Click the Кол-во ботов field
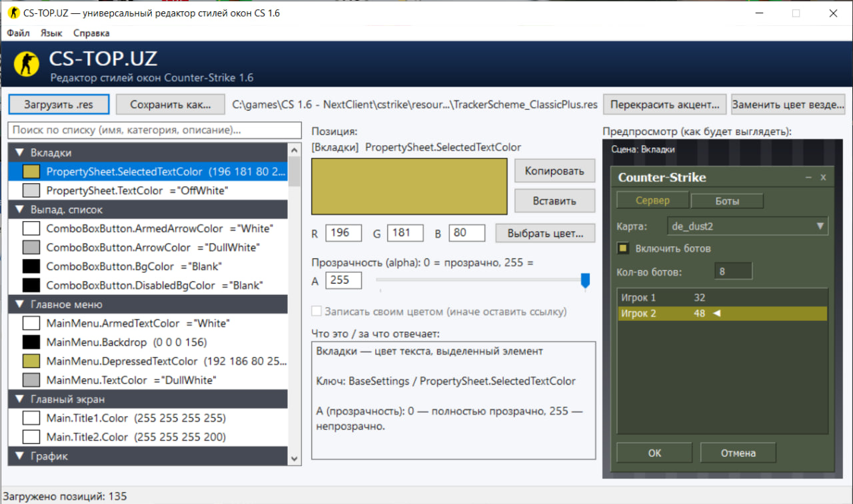This screenshot has height=504, width=853. coord(733,272)
